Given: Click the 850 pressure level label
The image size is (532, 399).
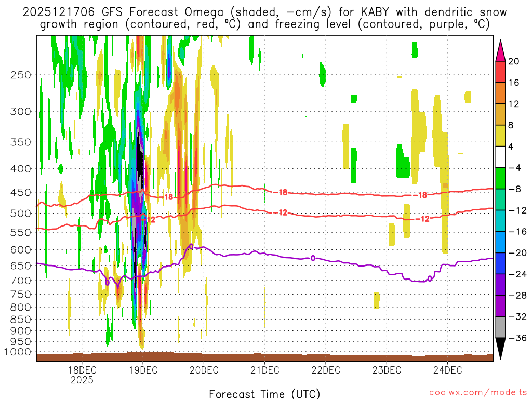Looking at the screenshot, I should click(21, 320).
